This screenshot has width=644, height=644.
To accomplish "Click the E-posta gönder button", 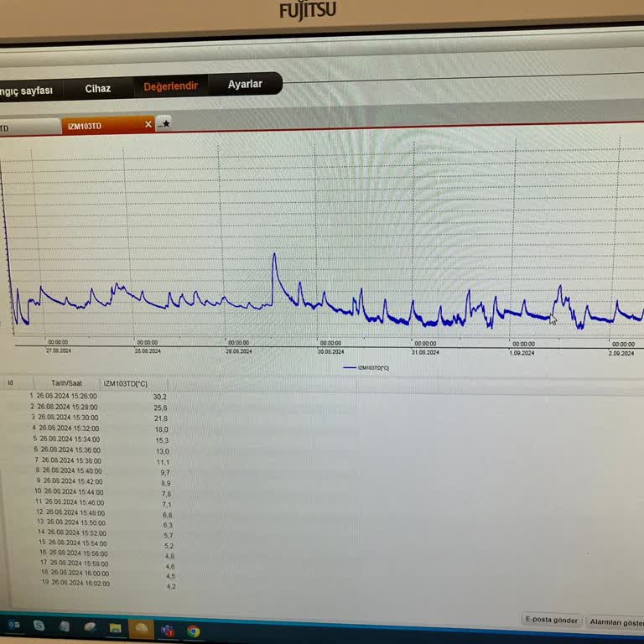I will 551,620.
